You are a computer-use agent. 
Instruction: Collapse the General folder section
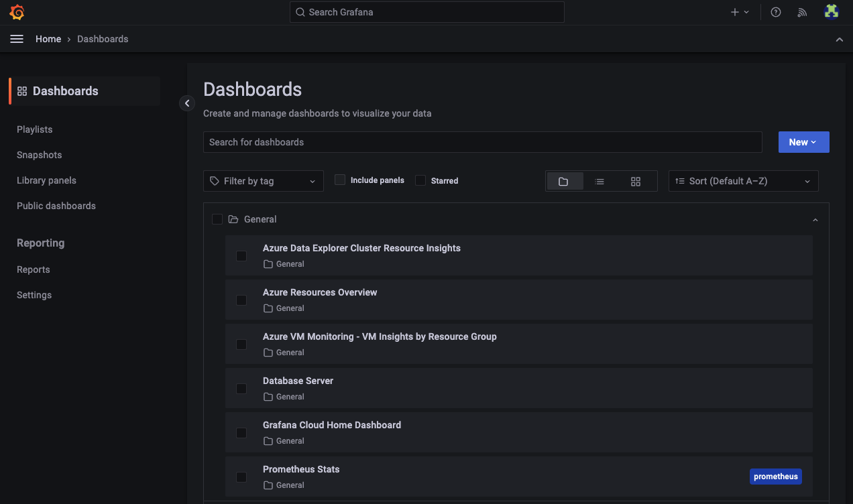[x=815, y=219]
